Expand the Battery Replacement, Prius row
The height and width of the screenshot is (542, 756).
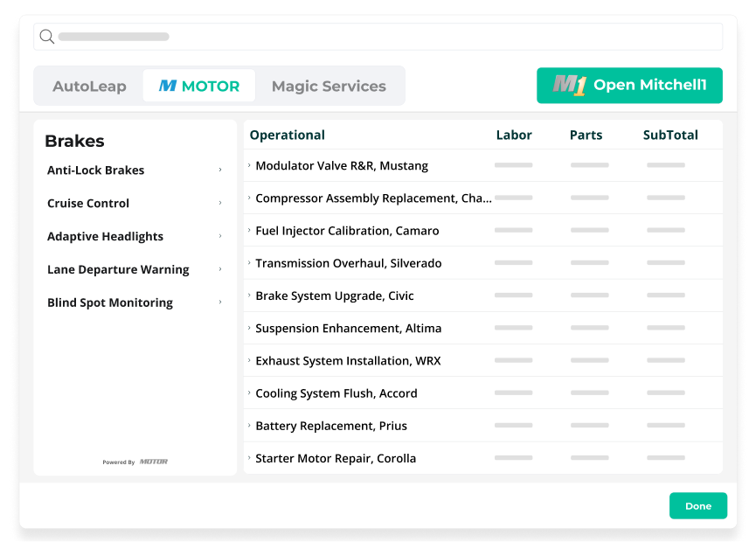249,426
